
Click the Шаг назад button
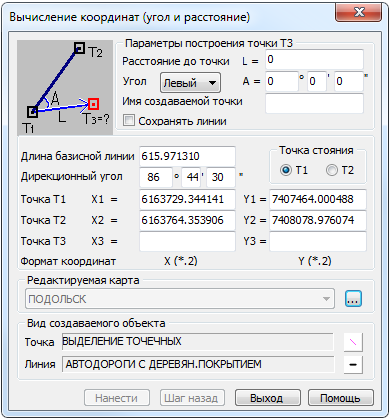[192, 398]
